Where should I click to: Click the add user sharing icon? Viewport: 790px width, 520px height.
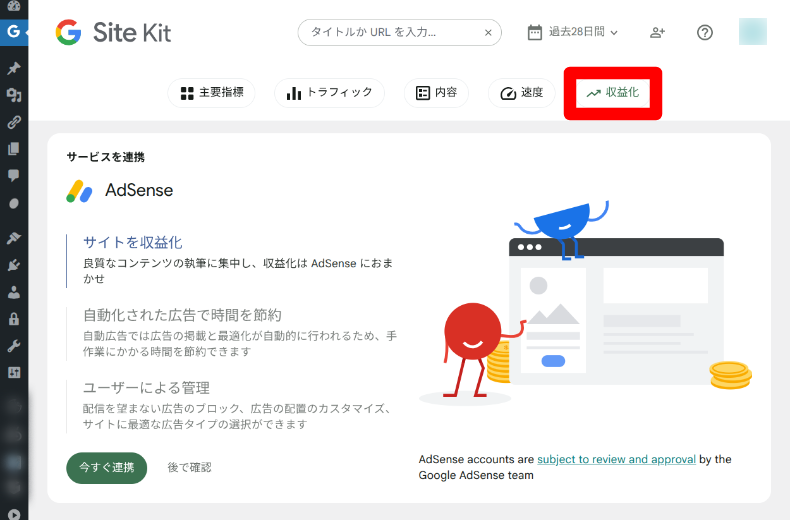657,33
